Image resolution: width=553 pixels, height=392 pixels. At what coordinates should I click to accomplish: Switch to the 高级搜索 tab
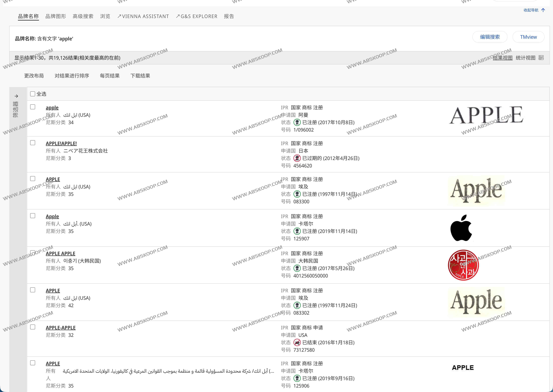tap(83, 16)
